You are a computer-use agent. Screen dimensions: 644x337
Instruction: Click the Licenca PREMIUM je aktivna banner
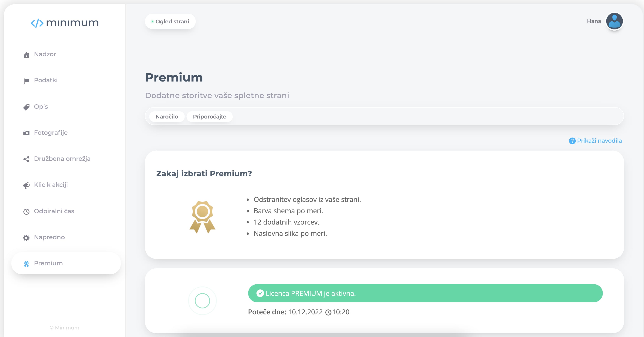[425, 293]
